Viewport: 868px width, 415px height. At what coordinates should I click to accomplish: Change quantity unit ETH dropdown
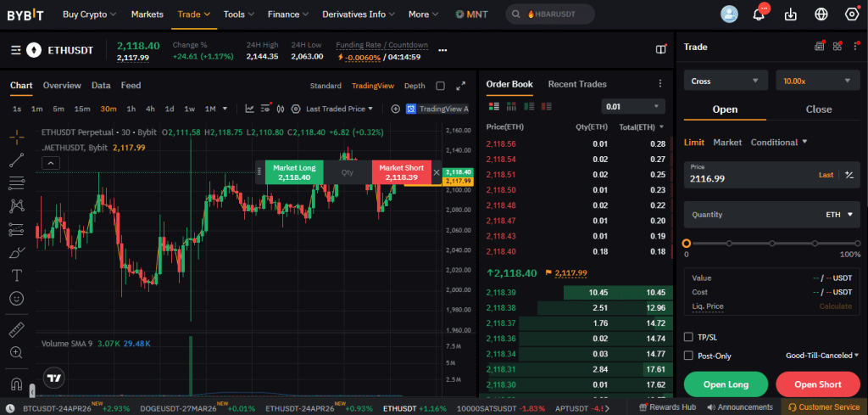click(839, 215)
